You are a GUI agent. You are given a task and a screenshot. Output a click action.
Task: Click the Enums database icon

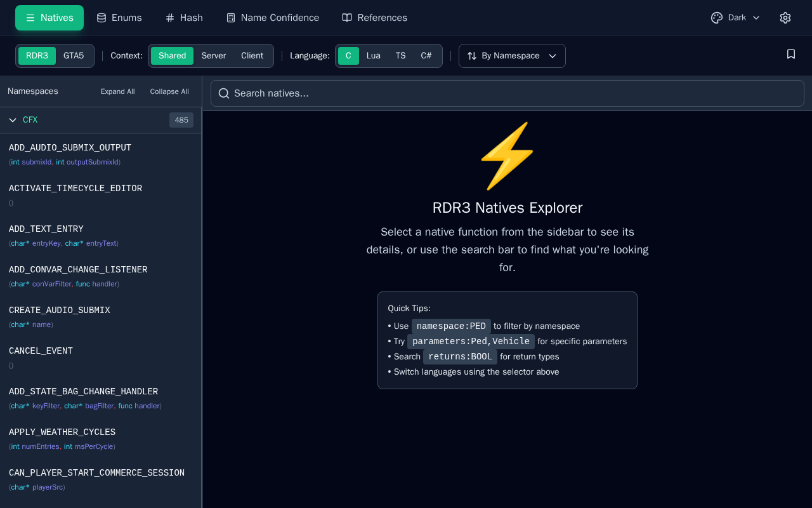(x=101, y=18)
